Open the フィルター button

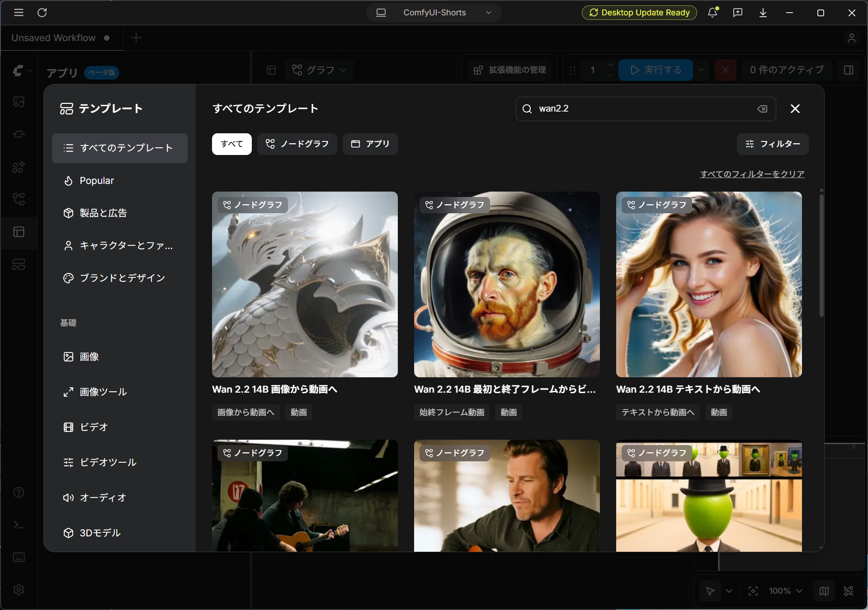click(x=773, y=144)
